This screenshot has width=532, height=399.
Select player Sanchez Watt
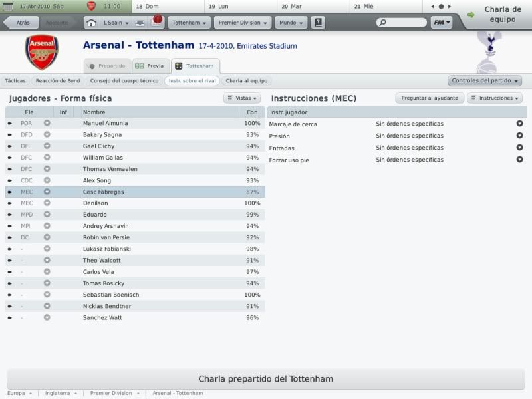tap(135, 318)
